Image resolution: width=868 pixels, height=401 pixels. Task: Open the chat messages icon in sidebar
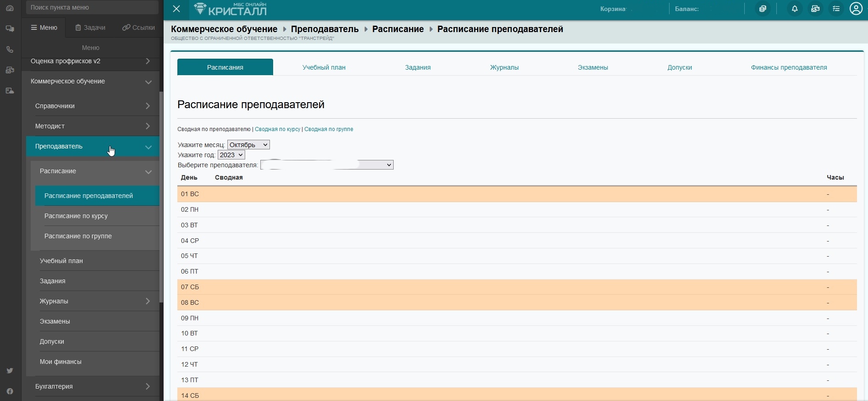10,29
